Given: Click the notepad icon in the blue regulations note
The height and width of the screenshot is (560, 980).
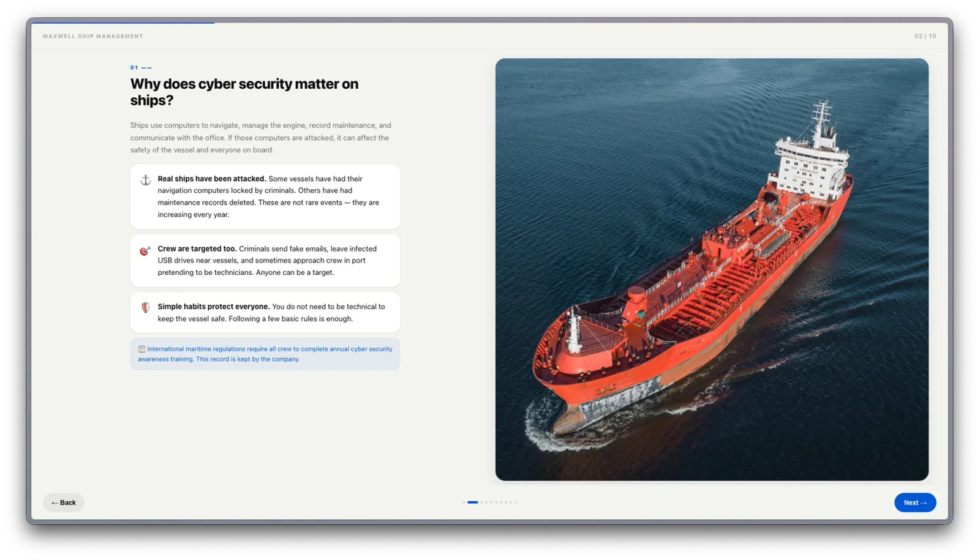Looking at the screenshot, I should [141, 349].
